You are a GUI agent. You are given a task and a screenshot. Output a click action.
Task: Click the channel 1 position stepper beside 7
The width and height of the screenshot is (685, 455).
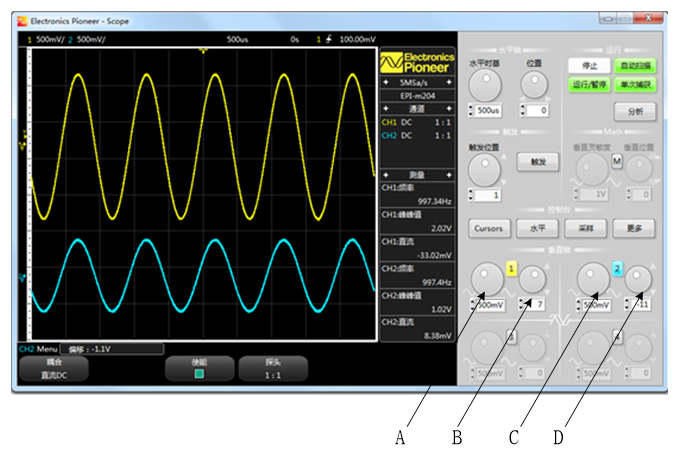click(x=521, y=304)
